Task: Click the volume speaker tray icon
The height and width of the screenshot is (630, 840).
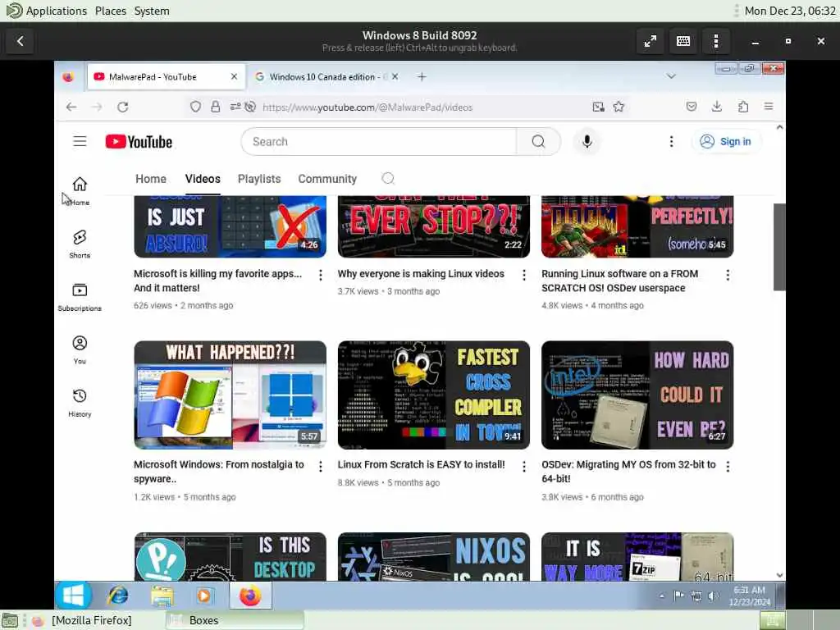Action: 713,596
